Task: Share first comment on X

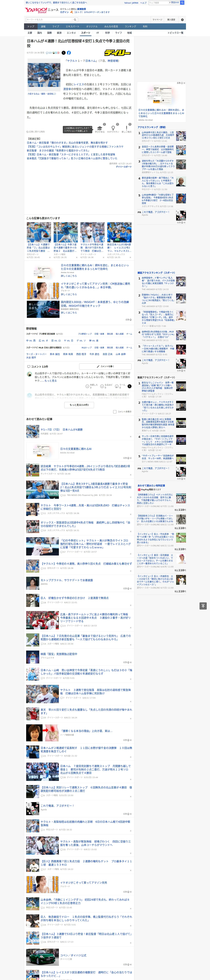Action: click(130, 386)
